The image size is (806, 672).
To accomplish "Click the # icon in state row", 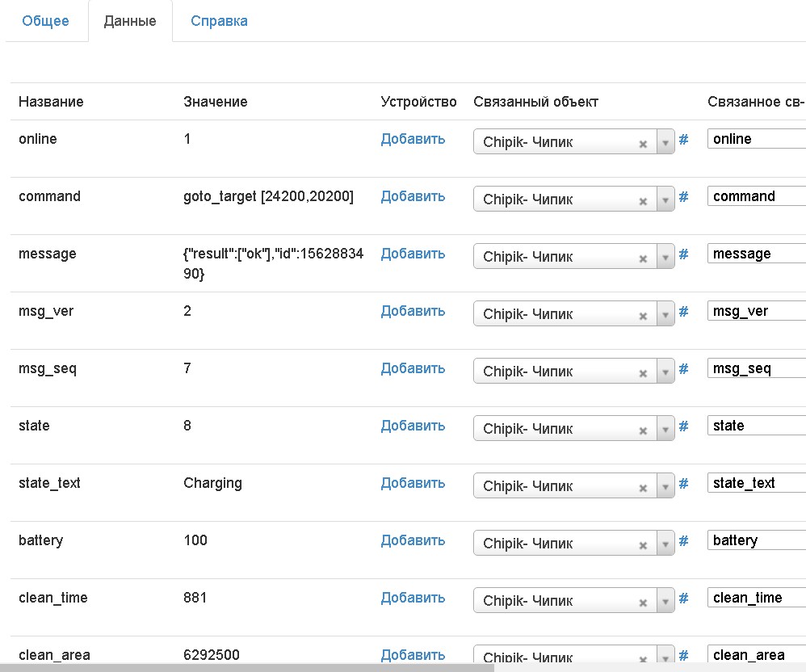I will [683, 426].
